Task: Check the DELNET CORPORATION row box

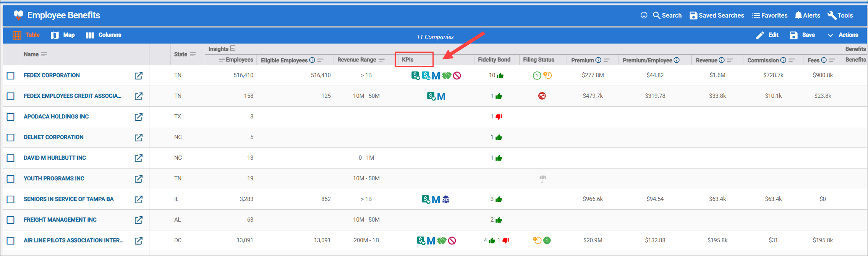Action: click(11, 138)
